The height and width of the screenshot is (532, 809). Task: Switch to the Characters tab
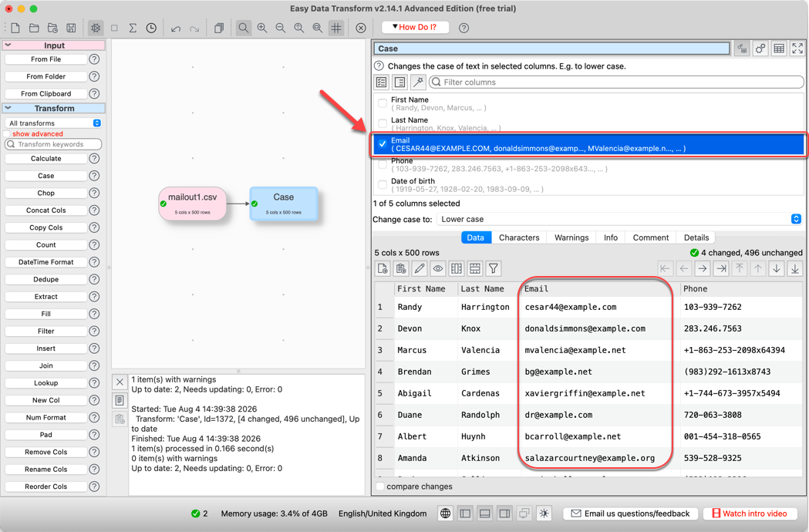[x=519, y=237]
